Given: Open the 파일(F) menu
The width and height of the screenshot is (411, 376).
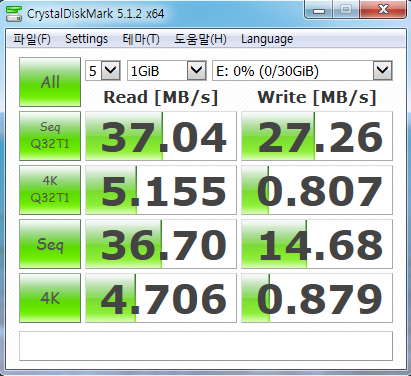Looking at the screenshot, I should 32,39.
